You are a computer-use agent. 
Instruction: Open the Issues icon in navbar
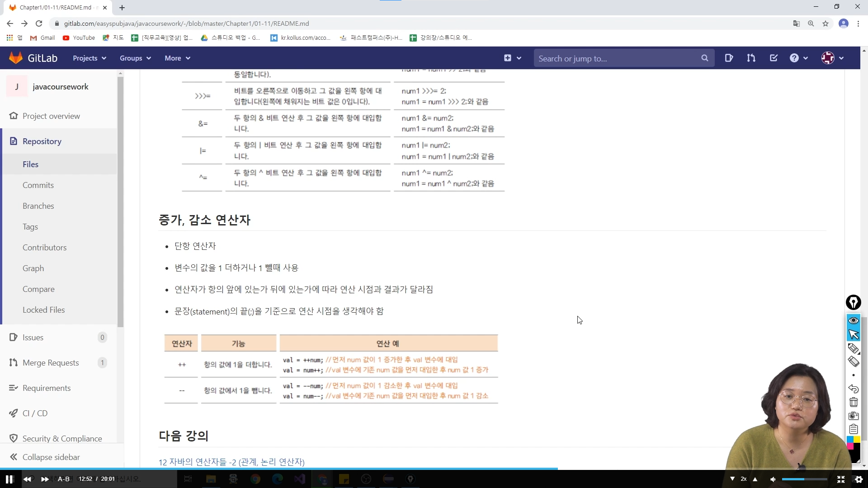pos(729,58)
